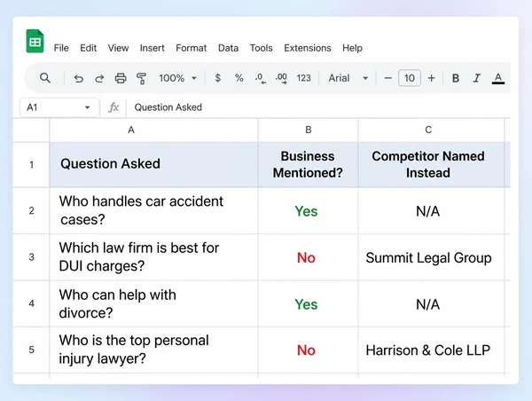This screenshot has height=401, width=532.
Task: Select cell 'Who can help with divorce?'
Action: pos(153,303)
